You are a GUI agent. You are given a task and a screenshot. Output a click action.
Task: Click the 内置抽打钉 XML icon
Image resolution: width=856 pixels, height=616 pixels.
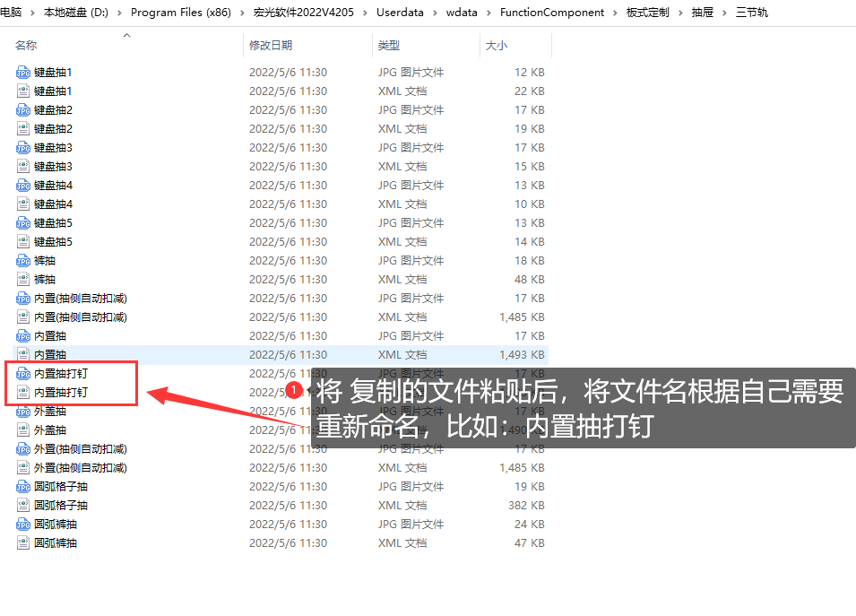[x=23, y=393]
